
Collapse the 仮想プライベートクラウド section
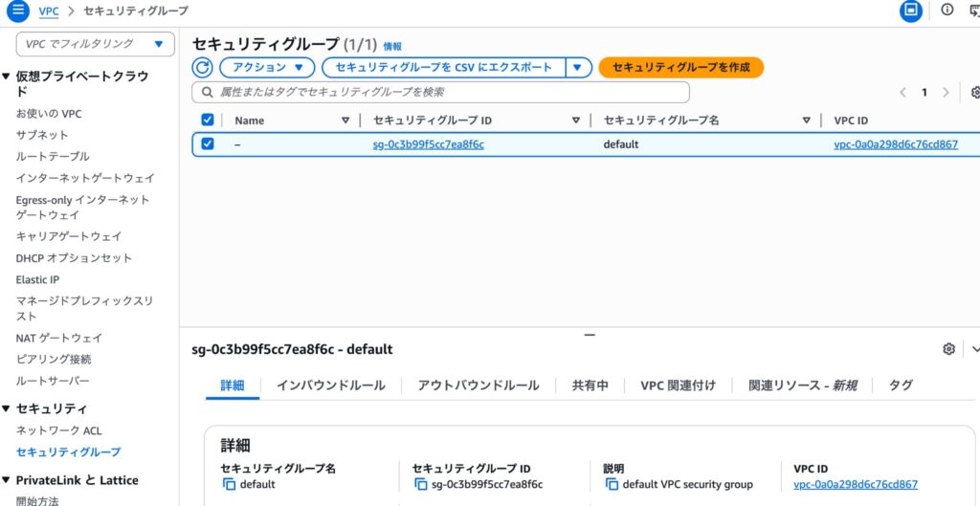(x=7, y=77)
